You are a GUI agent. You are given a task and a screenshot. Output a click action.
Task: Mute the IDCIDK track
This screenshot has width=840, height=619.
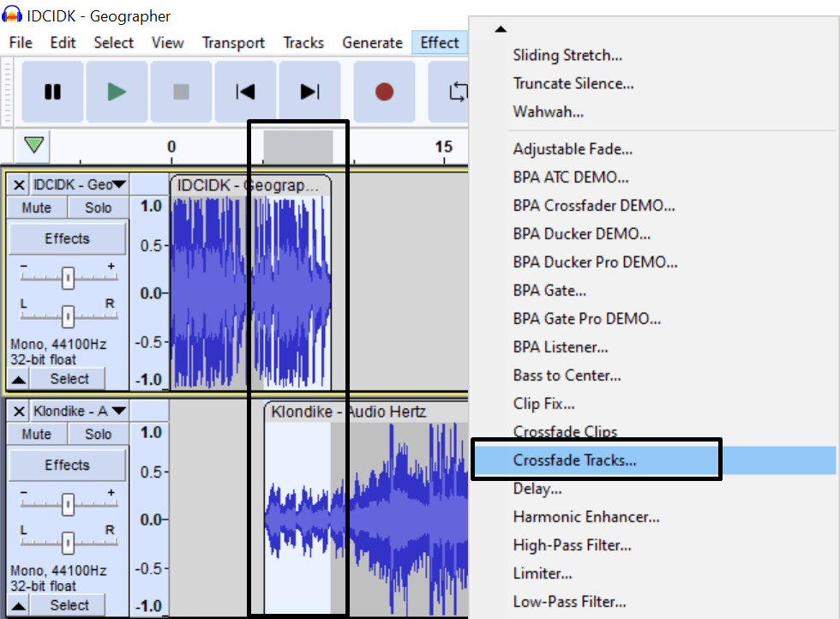36,207
